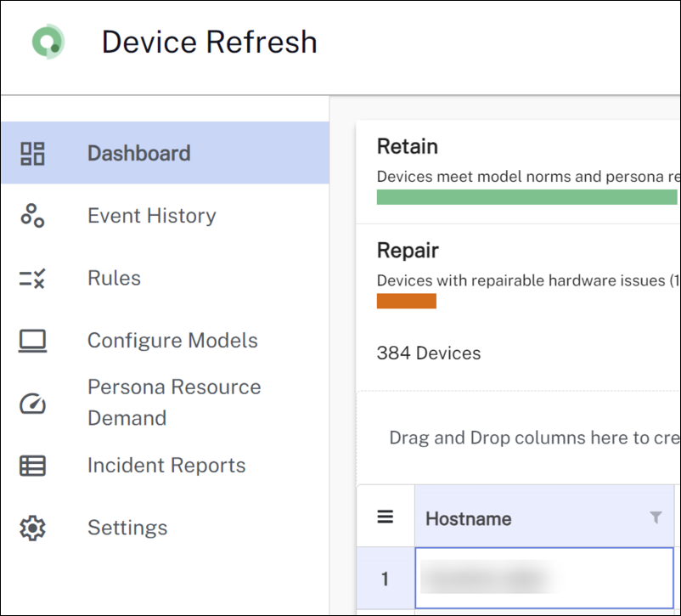Click the orange Repair progress bar

coord(407,301)
